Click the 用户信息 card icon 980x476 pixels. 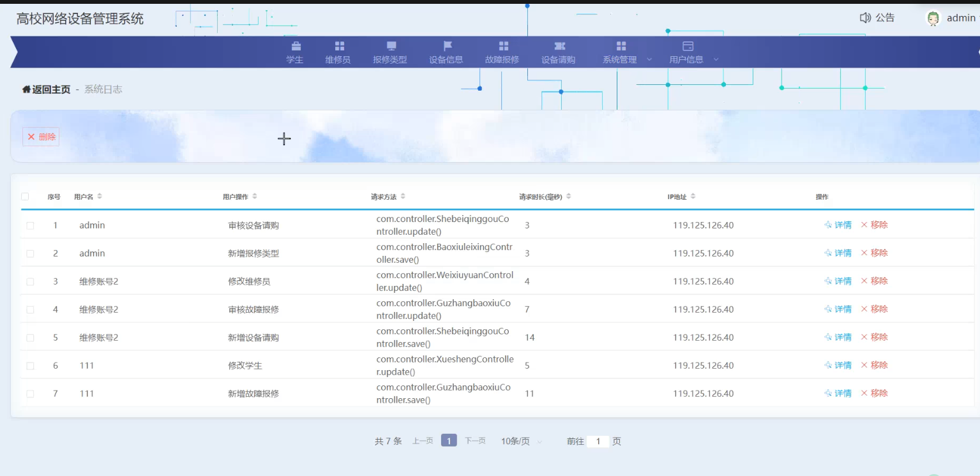point(688,46)
